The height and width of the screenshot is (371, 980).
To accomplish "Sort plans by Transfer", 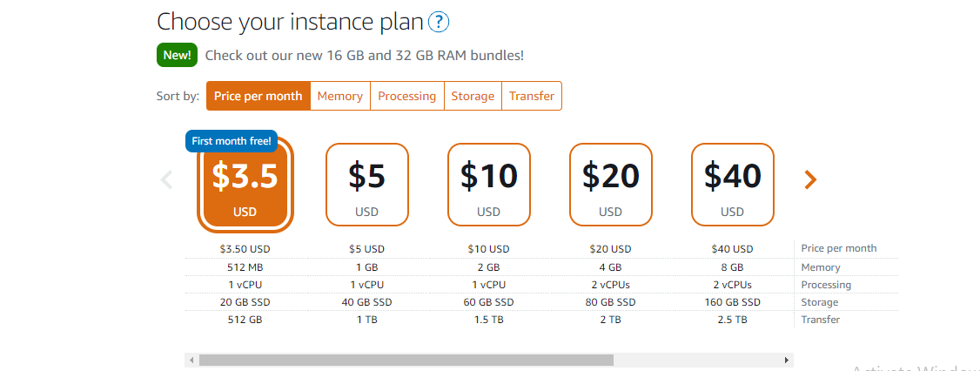I will coord(531,96).
